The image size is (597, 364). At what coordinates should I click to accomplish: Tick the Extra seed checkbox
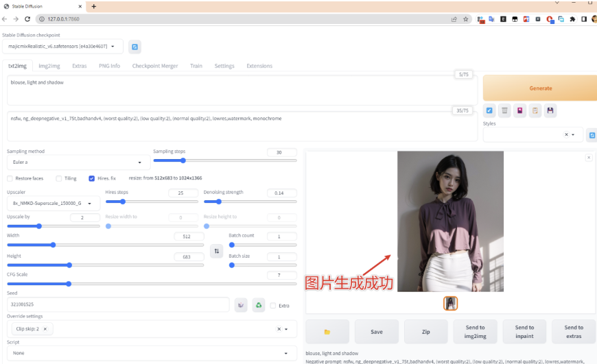coord(273,306)
